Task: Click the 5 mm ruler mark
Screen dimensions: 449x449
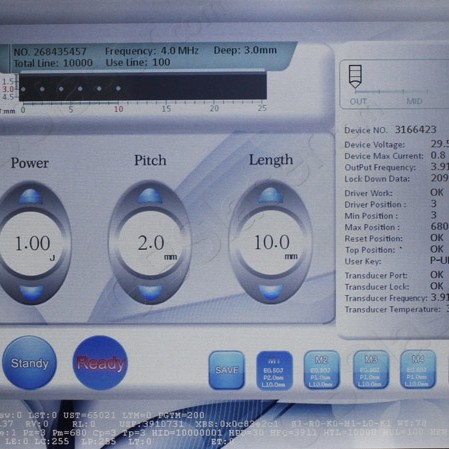Action: coord(71,109)
